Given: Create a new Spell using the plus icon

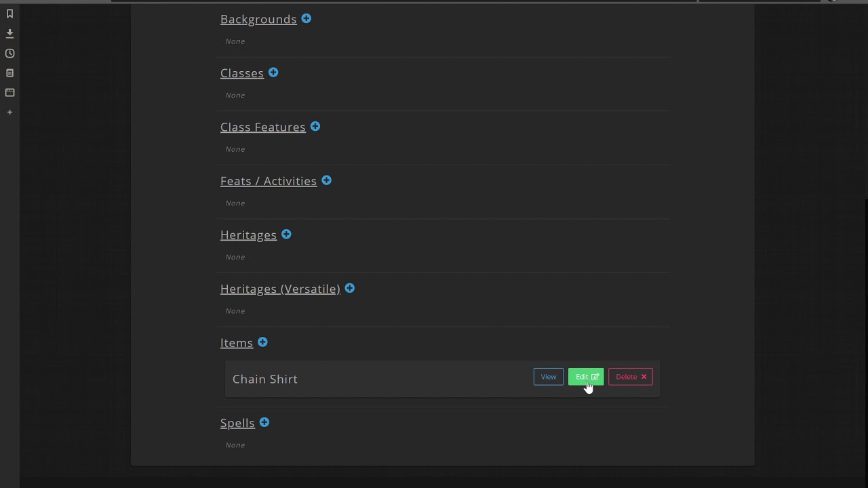Looking at the screenshot, I should (264, 422).
